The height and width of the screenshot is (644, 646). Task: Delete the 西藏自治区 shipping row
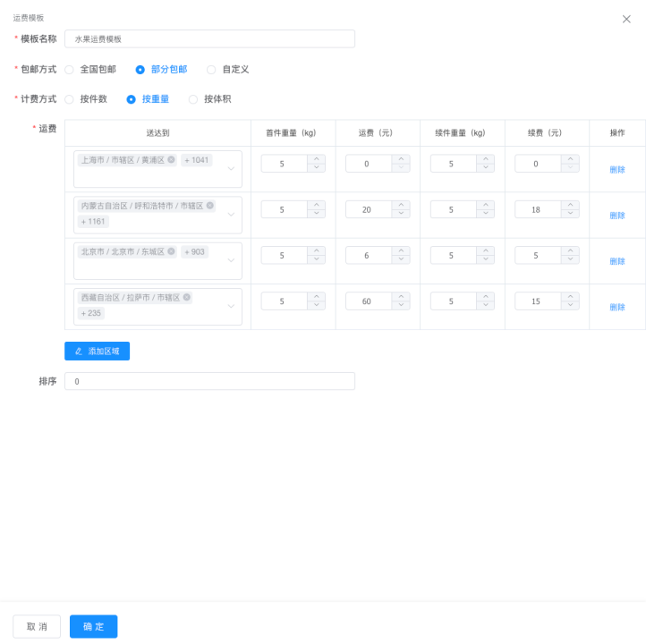pos(617,307)
